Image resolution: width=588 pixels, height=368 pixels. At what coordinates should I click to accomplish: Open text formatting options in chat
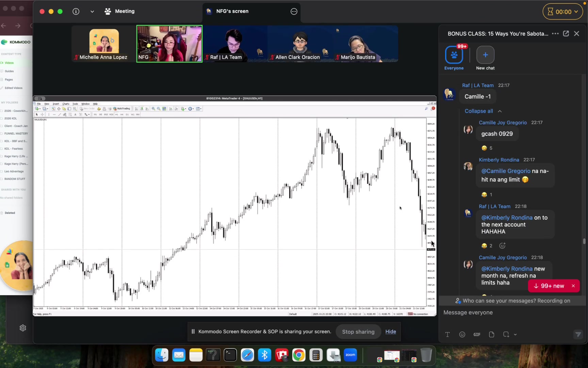click(x=447, y=335)
